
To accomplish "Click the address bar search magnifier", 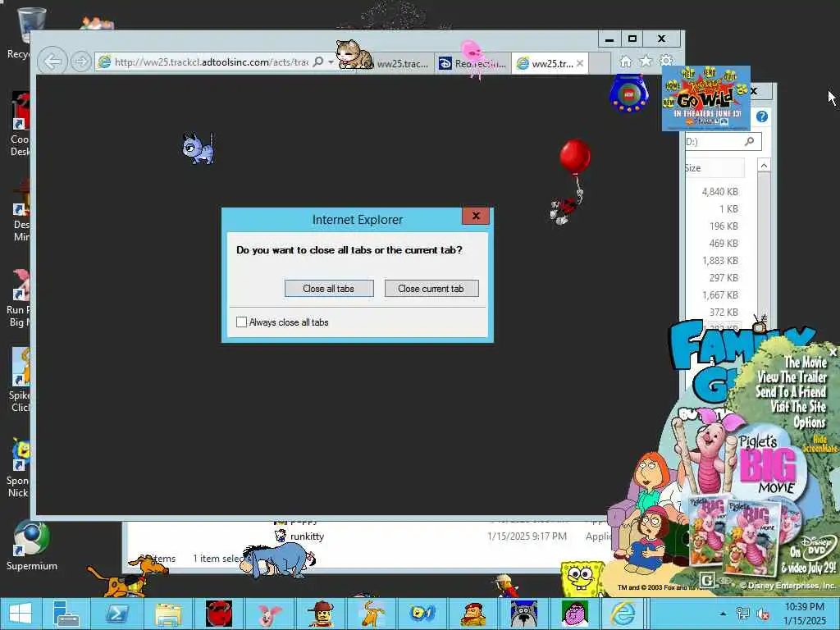I will point(317,62).
